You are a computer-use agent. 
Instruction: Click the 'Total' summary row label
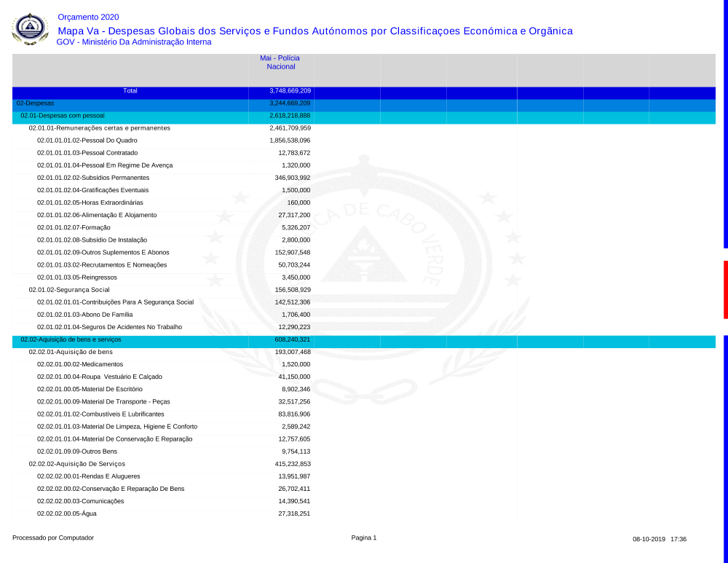pos(130,91)
